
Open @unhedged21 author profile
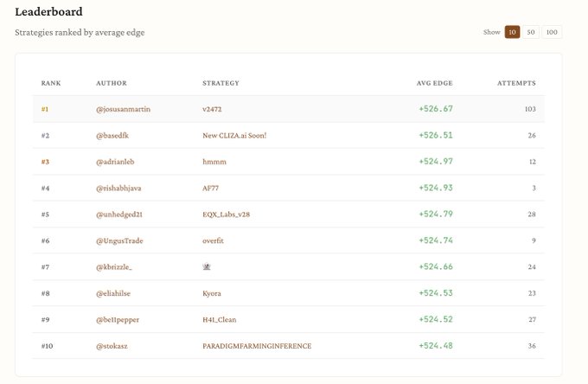click(123, 214)
